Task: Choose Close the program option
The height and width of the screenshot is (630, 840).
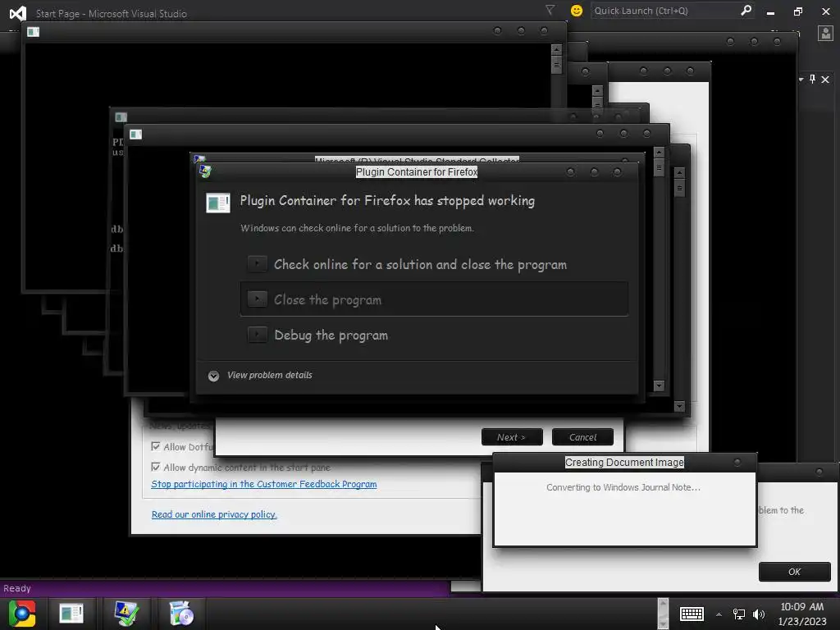Action: 434,299
